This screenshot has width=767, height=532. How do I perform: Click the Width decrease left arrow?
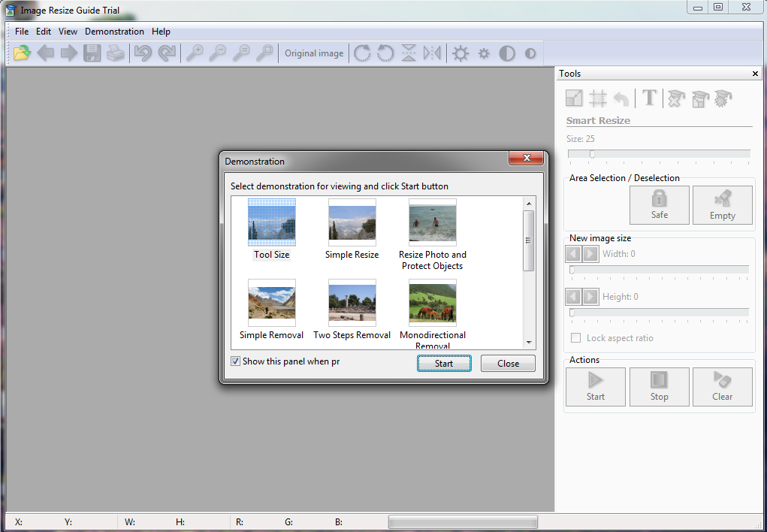point(573,254)
